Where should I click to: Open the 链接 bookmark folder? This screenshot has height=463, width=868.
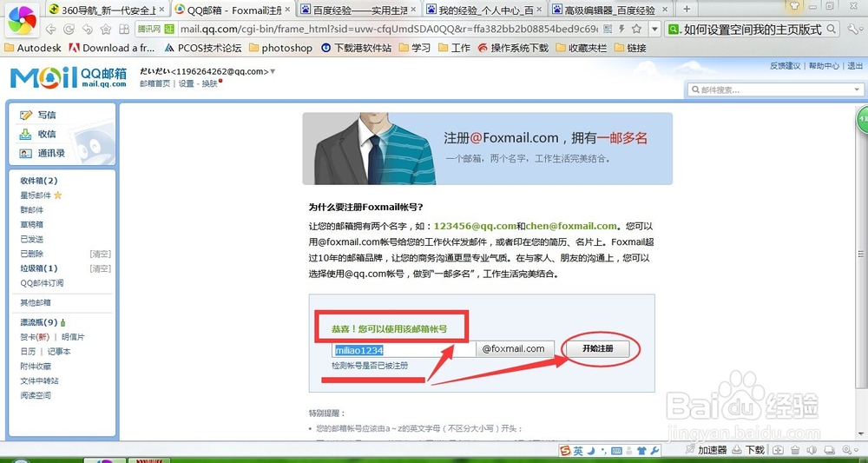pyautogui.click(x=630, y=48)
